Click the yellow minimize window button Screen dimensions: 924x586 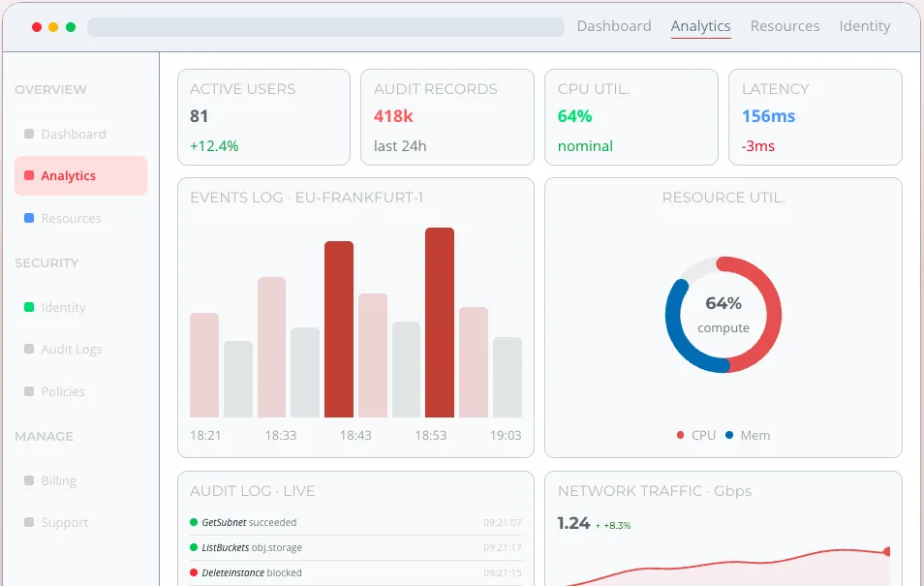[x=53, y=27]
